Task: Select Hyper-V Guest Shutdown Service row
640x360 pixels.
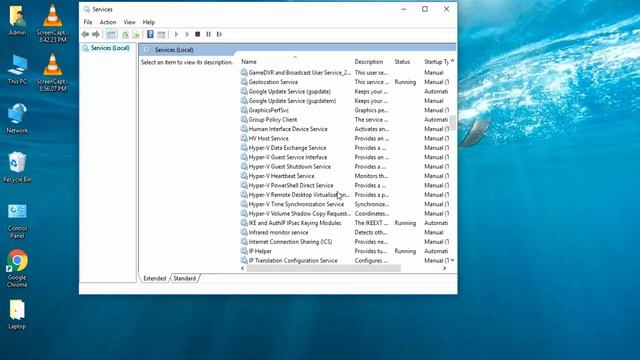Action: point(345,167)
